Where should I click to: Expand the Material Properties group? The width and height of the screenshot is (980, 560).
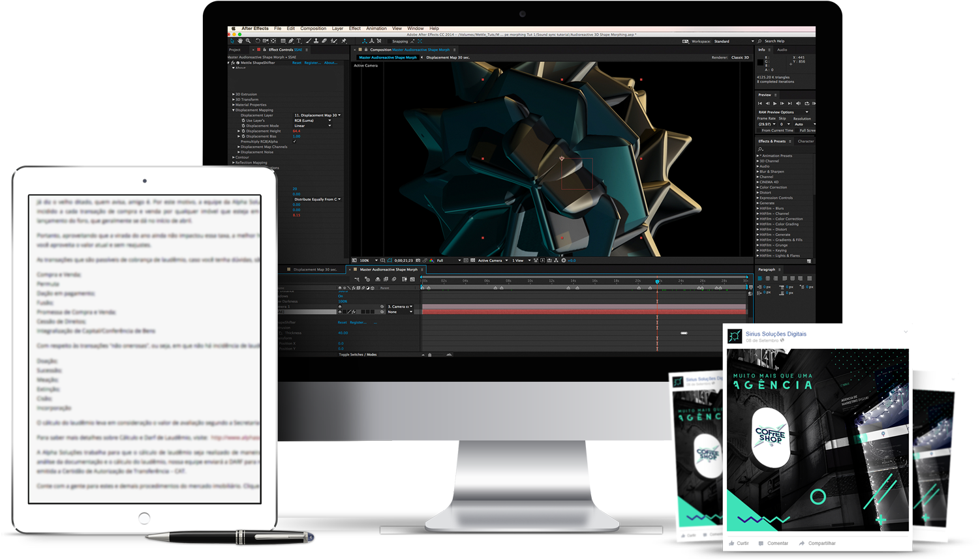234,105
